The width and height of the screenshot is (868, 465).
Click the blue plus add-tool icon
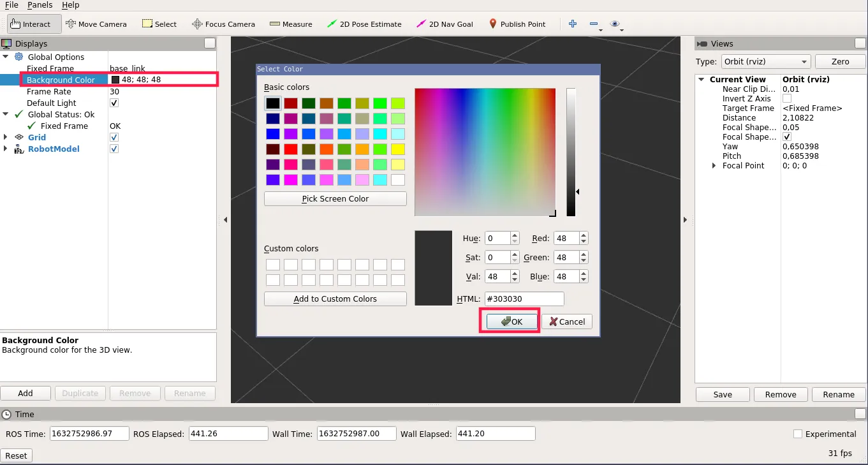point(572,24)
